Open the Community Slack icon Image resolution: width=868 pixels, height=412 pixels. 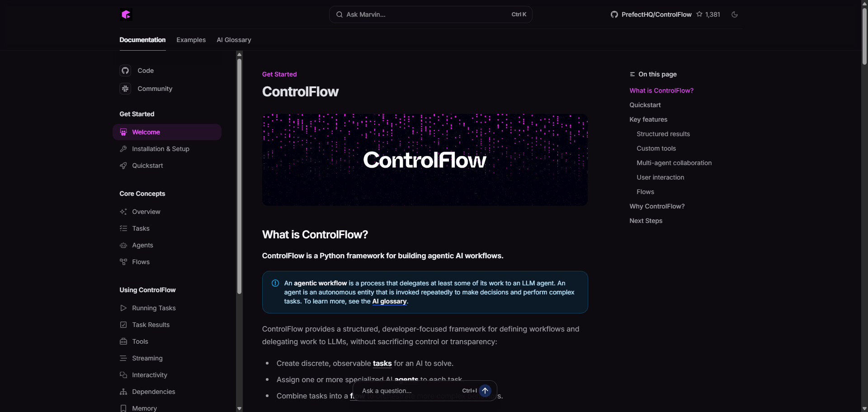125,89
